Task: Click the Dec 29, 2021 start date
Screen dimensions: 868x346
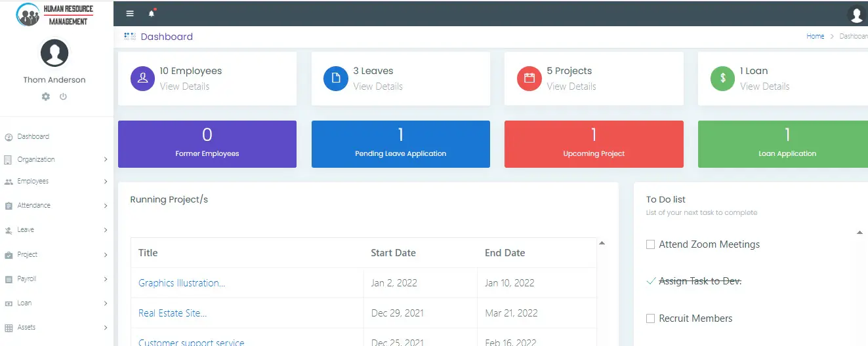Action: [x=398, y=313]
